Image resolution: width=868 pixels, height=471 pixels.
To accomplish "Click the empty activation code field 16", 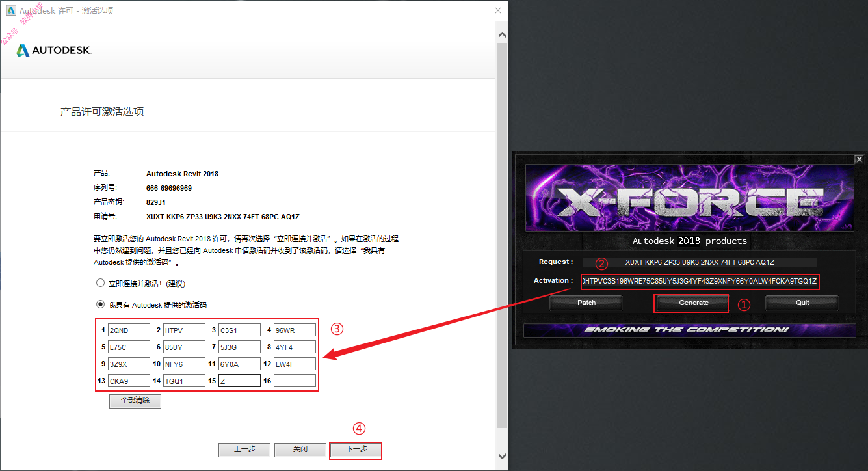I will (x=295, y=381).
